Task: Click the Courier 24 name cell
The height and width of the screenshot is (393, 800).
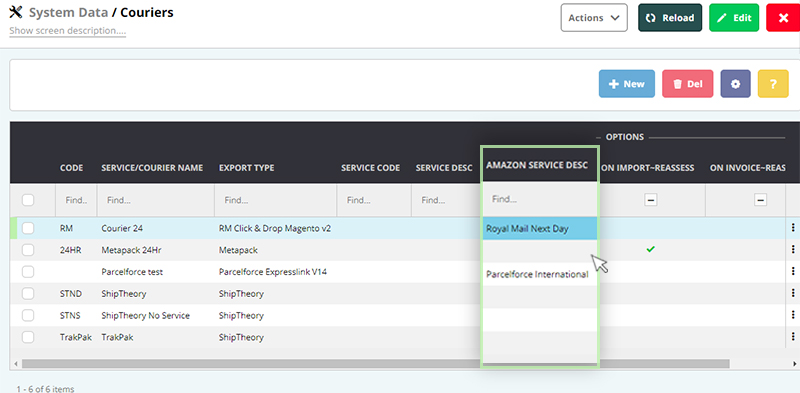Action: click(x=122, y=229)
